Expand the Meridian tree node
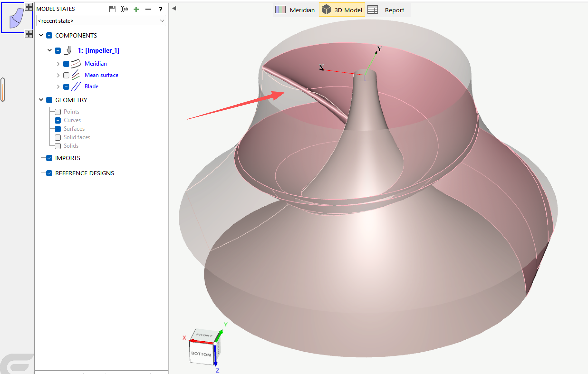 [58, 64]
